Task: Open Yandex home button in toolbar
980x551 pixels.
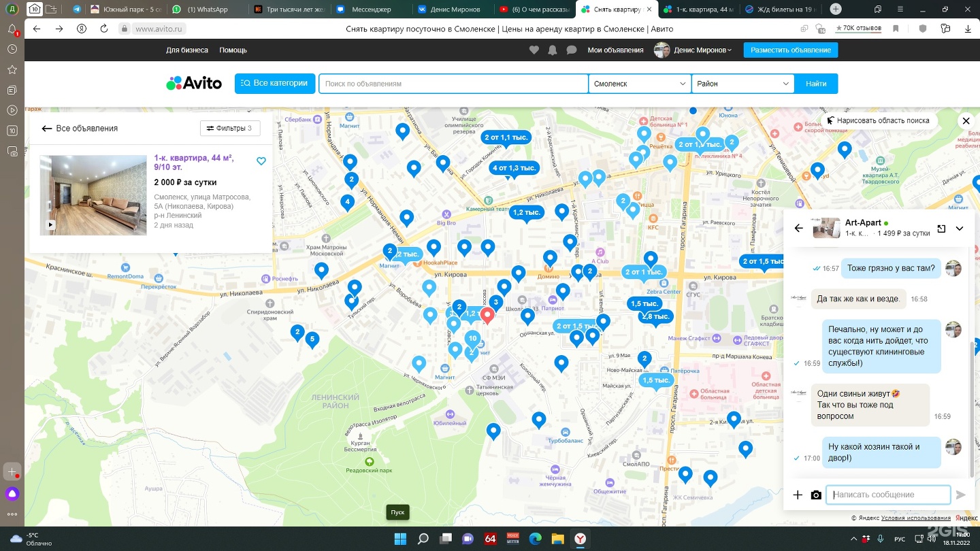Action: coord(82,29)
